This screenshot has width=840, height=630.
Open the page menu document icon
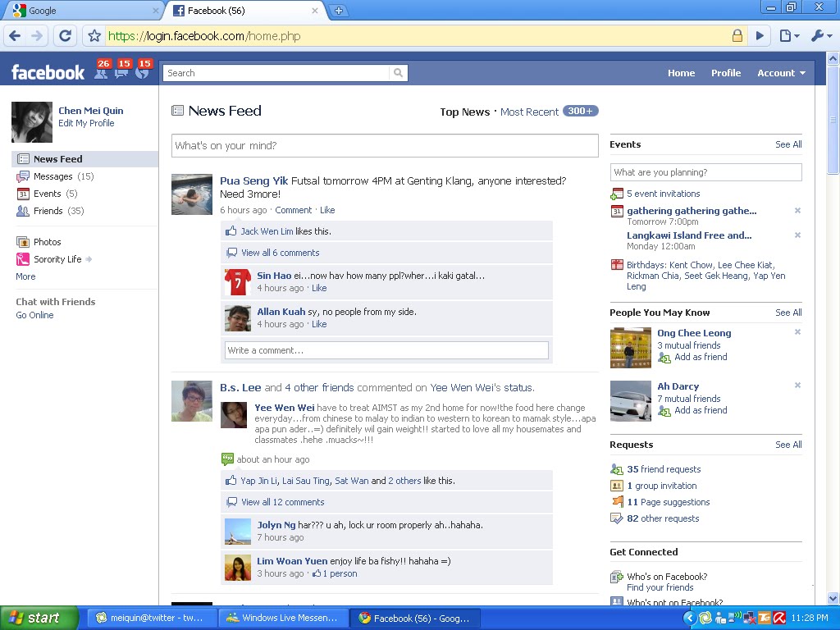(x=788, y=36)
